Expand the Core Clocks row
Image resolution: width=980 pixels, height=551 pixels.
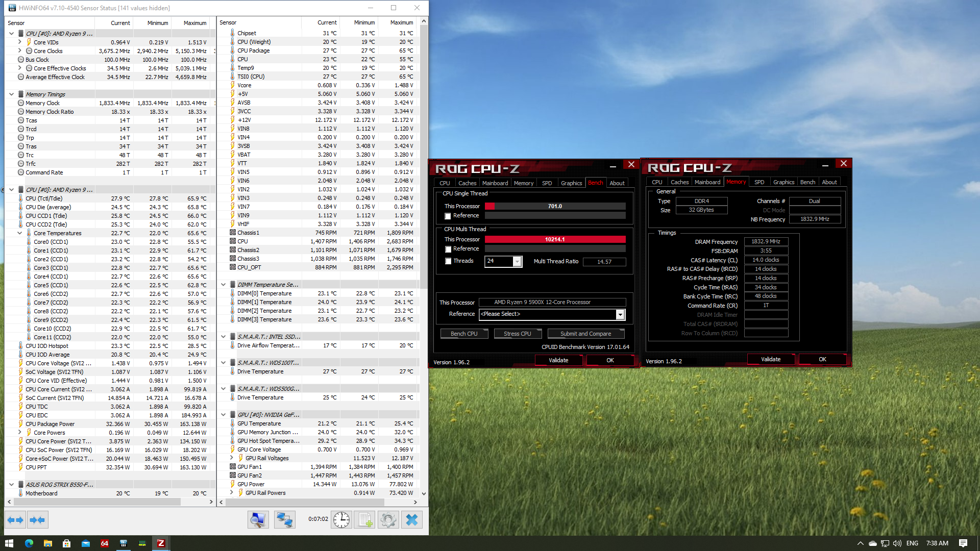click(20, 51)
